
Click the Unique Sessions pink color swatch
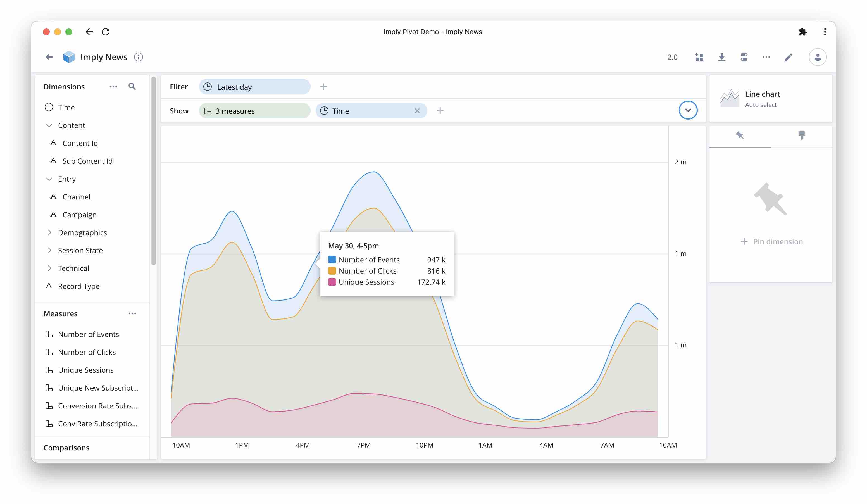coord(332,282)
